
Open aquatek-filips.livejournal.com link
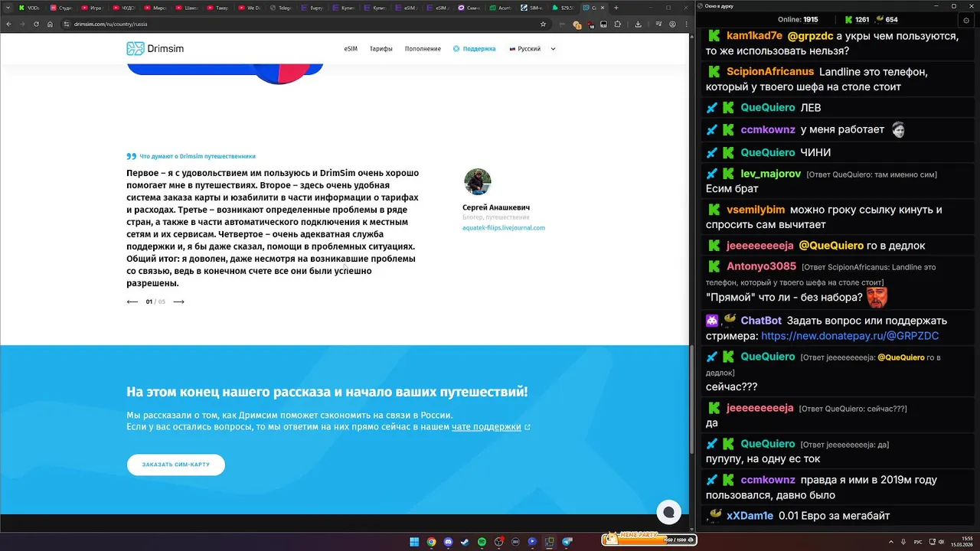504,227
